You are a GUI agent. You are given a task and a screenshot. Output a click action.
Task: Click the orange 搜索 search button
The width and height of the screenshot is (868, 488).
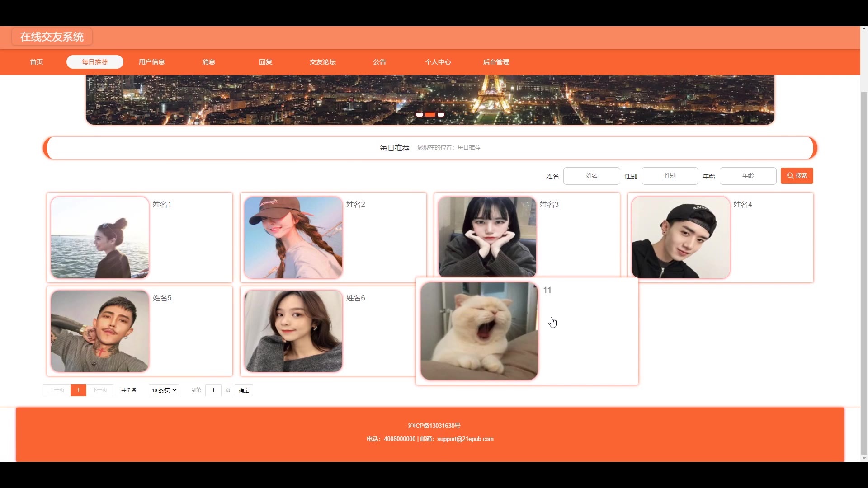tap(797, 176)
